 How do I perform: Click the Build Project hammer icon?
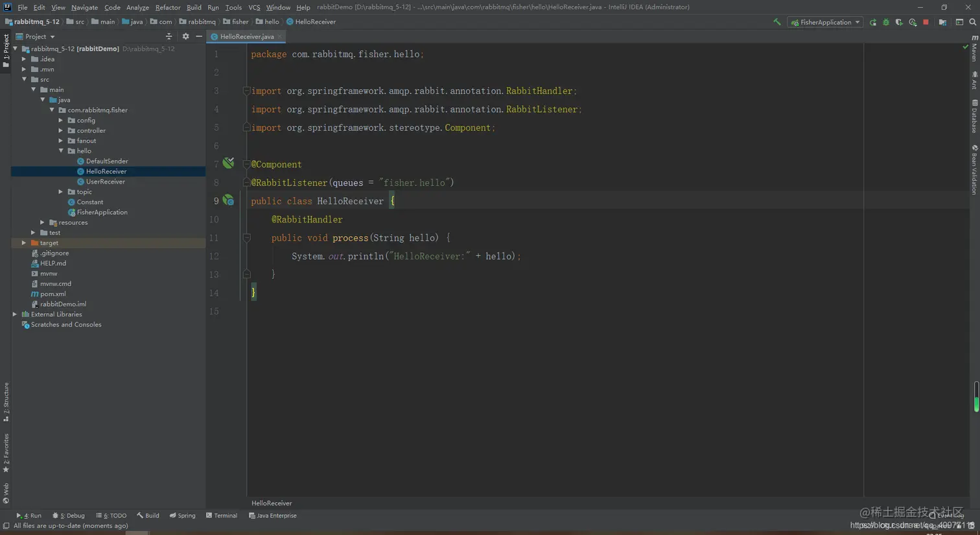click(776, 22)
